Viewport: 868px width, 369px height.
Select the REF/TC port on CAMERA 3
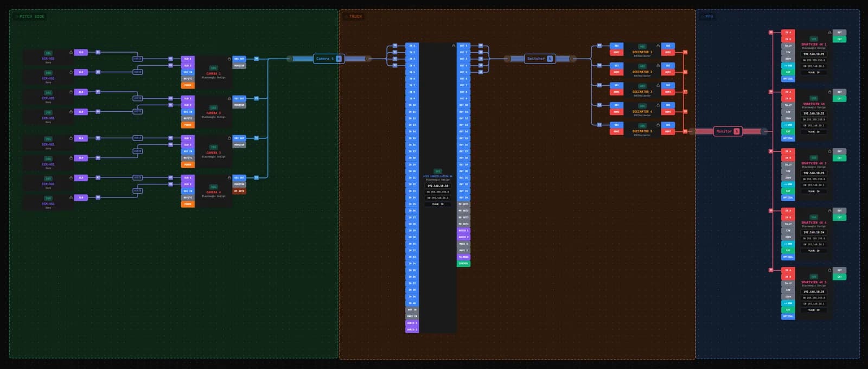(x=188, y=158)
